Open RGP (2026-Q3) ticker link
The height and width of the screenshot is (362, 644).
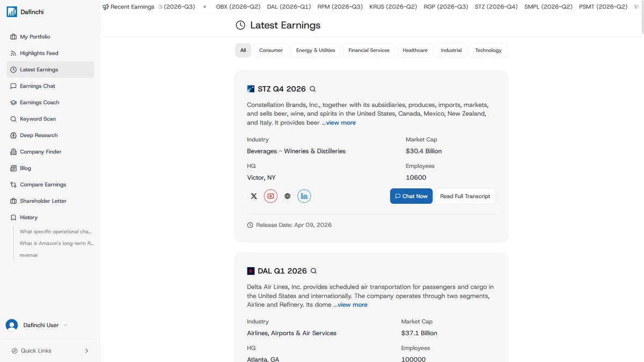point(446,7)
